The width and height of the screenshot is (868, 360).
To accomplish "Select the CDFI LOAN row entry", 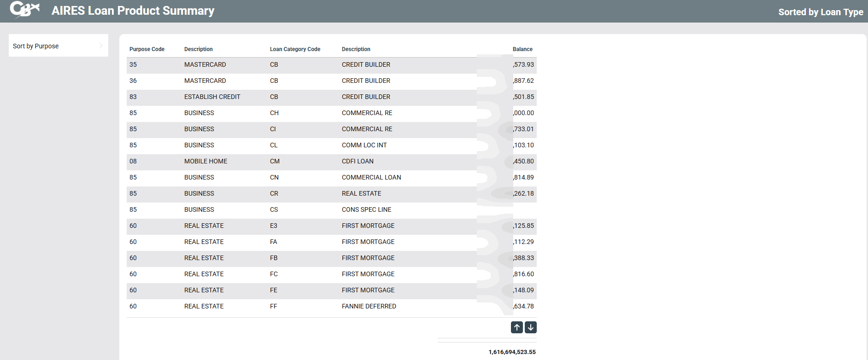I will coord(358,161).
